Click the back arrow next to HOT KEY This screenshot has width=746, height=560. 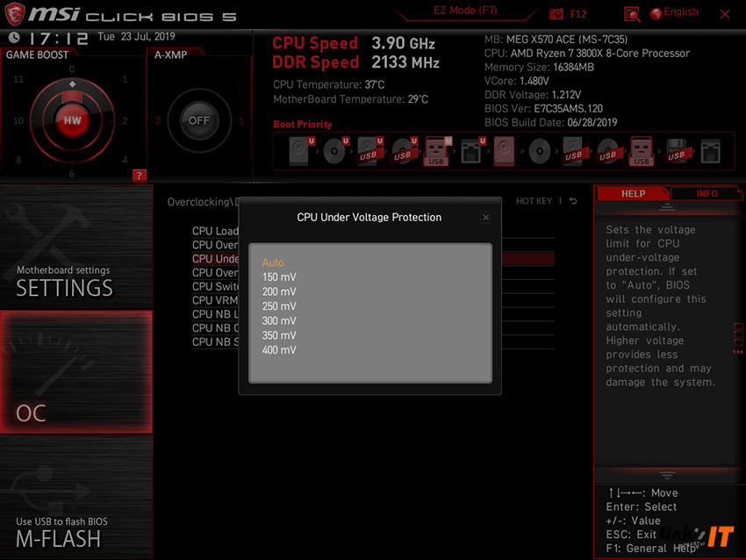(573, 201)
